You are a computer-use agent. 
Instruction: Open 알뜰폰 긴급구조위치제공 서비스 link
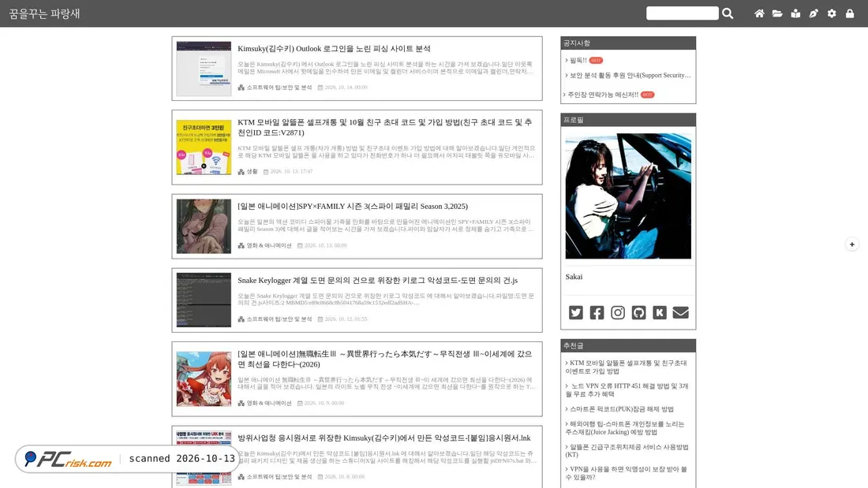pos(627,451)
